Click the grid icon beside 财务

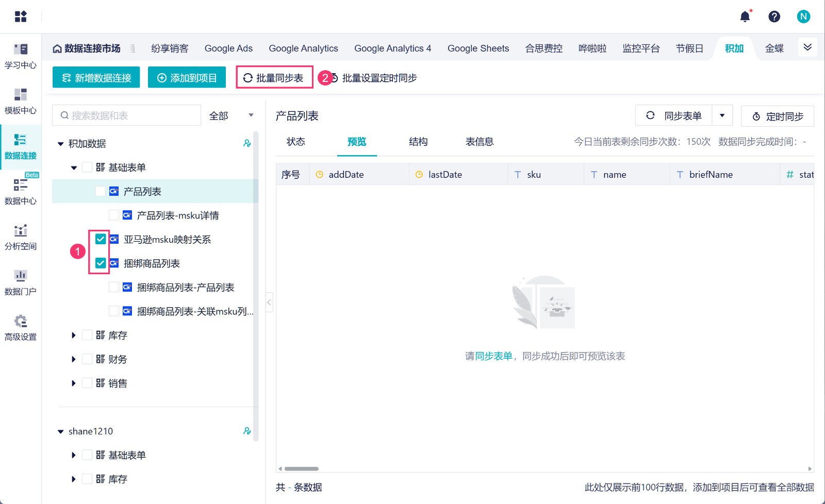tap(101, 359)
